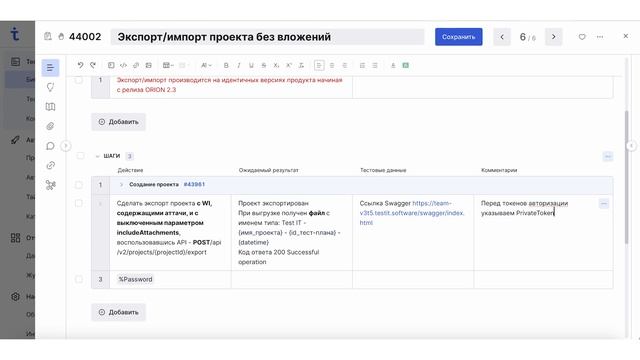Collapse the right panel arrow
Viewport: 640px width, 360px height.
click(631, 146)
